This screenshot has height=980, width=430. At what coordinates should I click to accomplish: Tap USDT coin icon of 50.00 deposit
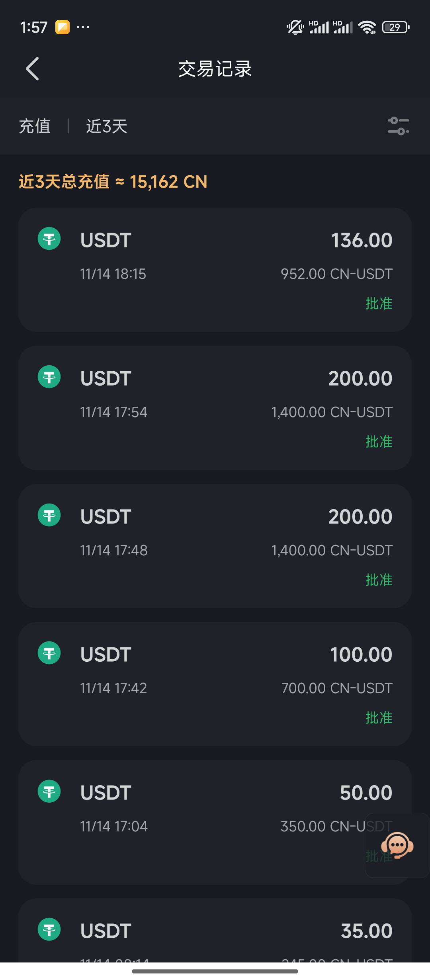coord(49,791)
